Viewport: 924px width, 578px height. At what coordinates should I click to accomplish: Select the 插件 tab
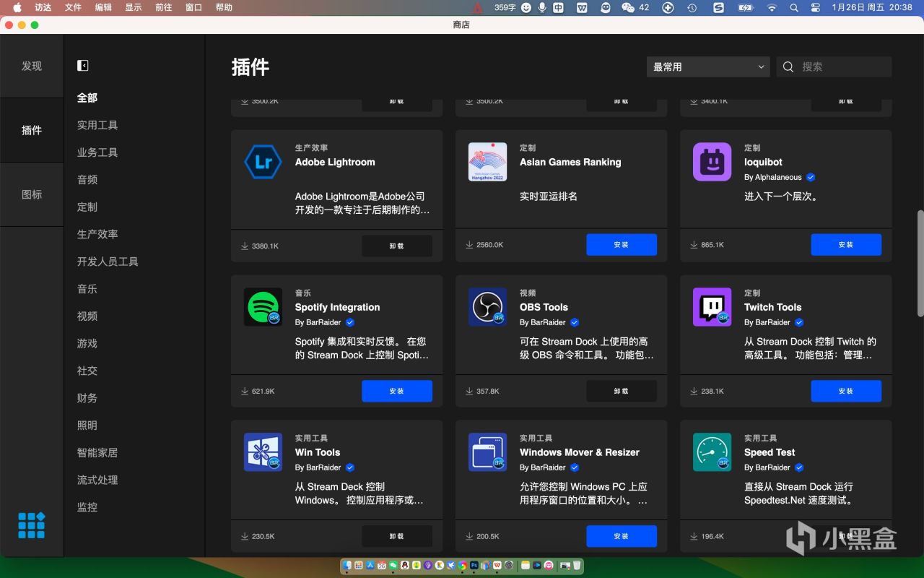32,130
